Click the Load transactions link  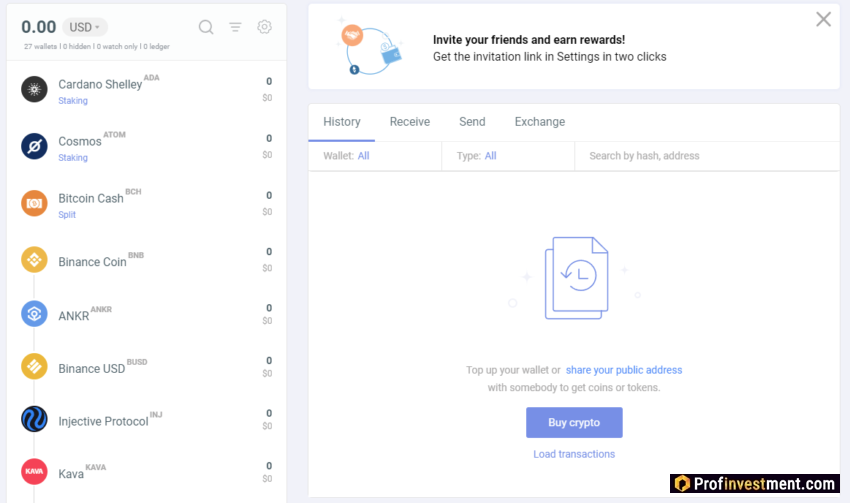point(574,454)
